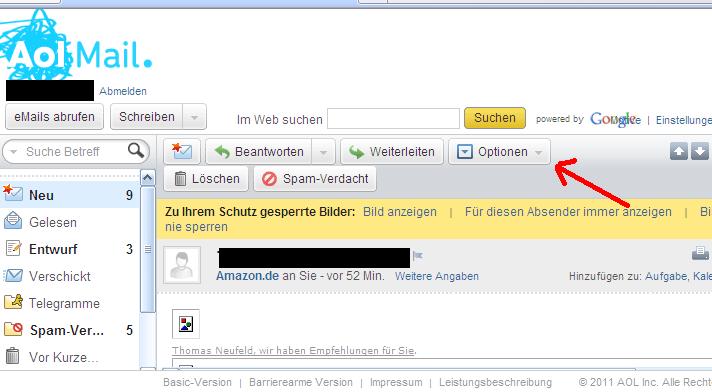Image resolution: width=712 pixels, height=392 pixels.
Task: Open the Optionen dropdown menu
Action: (499, 152)
